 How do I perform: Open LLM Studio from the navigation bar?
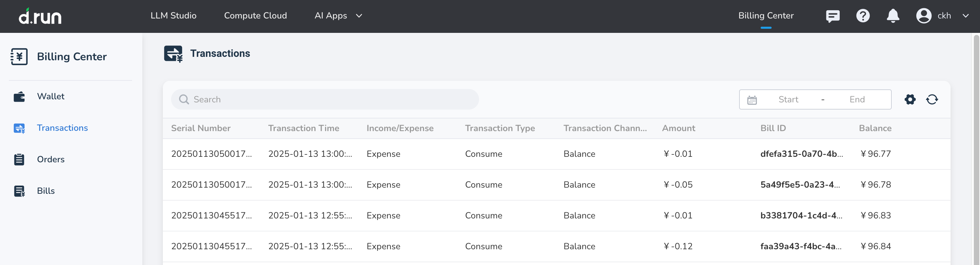coord(173,16)
